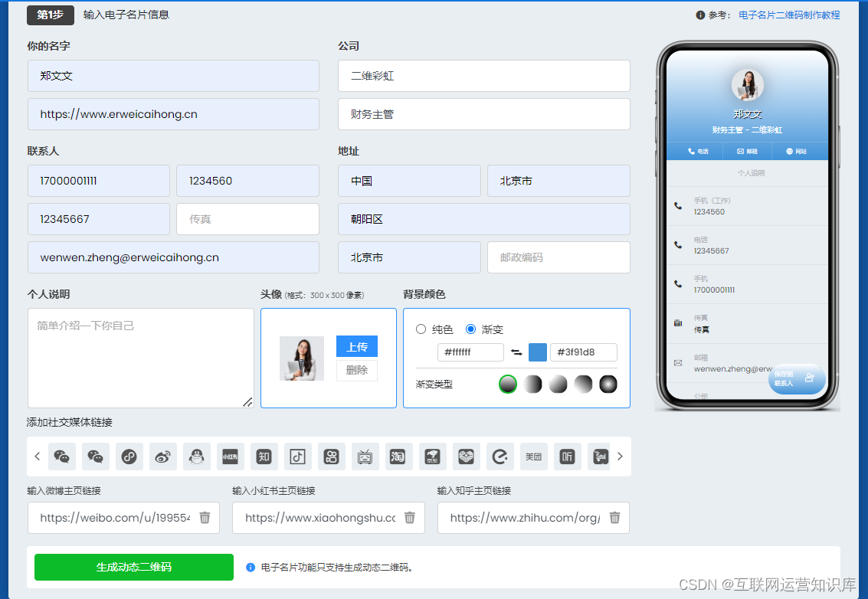
Task: Open the 邮箱 tab in phone preview
Action: [x=747, y=151]
